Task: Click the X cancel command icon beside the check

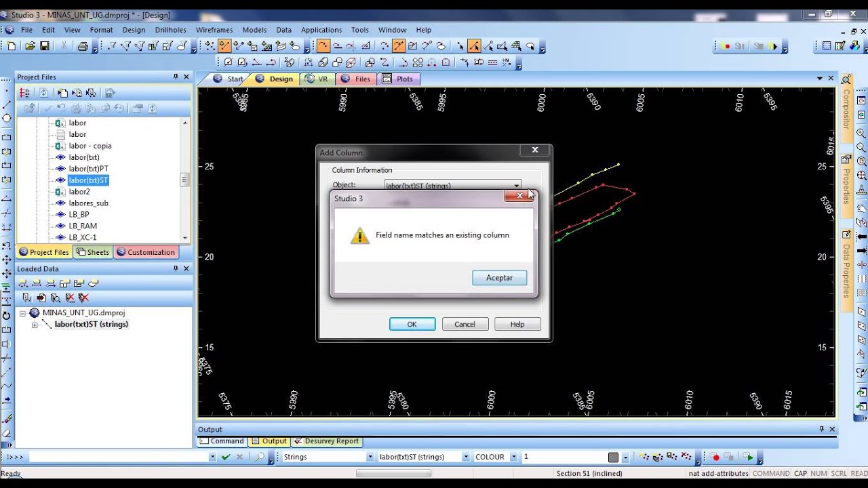Action: 239,457
